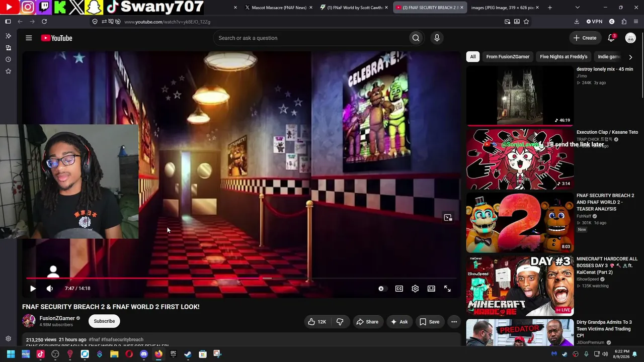Toggle the browser VPN
Viewport: 644px width, 362px height.
(x=594, y=22)
